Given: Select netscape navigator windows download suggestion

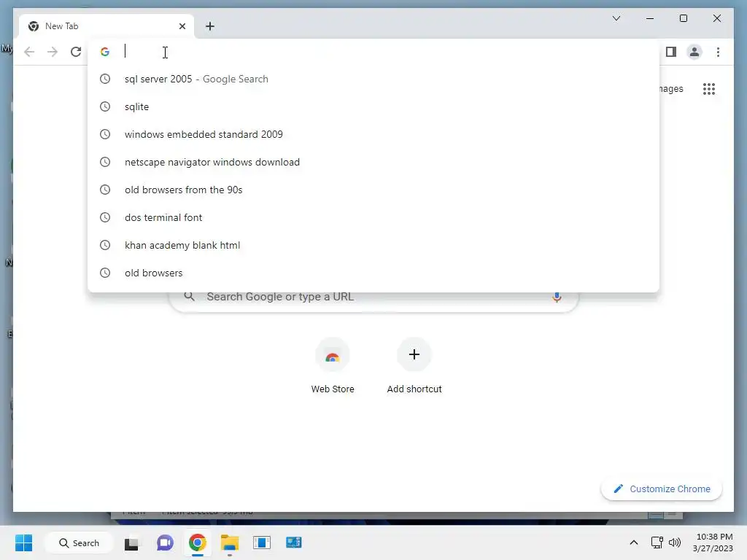Looking at the screenshot, I should tap(373, 162).
